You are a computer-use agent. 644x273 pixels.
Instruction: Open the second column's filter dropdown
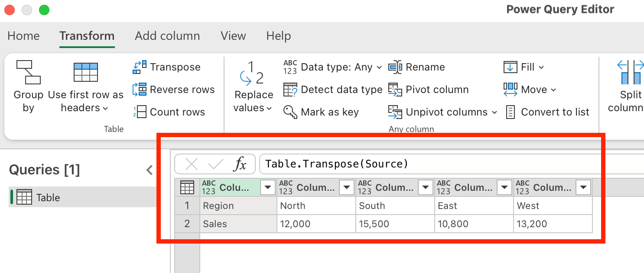pos(346,187)
